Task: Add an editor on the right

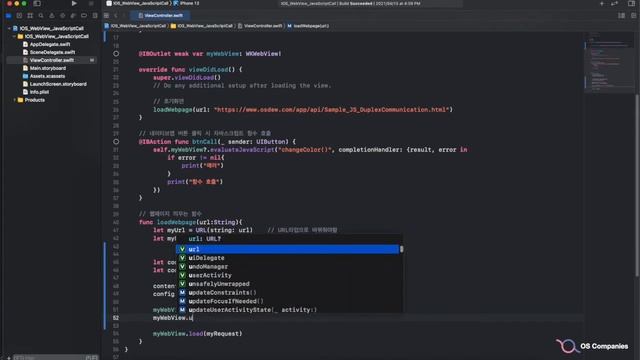Action: (x=633, y=16)
